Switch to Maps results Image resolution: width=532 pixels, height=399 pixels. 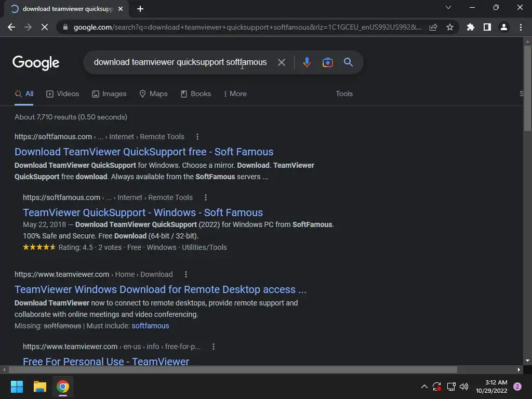point(153,94)
